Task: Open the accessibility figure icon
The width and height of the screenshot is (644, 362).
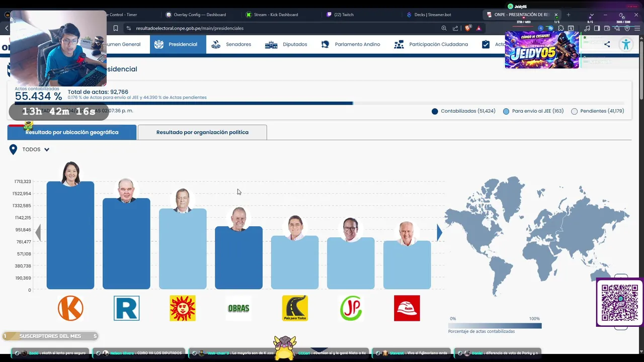Action: pos(626,44)
